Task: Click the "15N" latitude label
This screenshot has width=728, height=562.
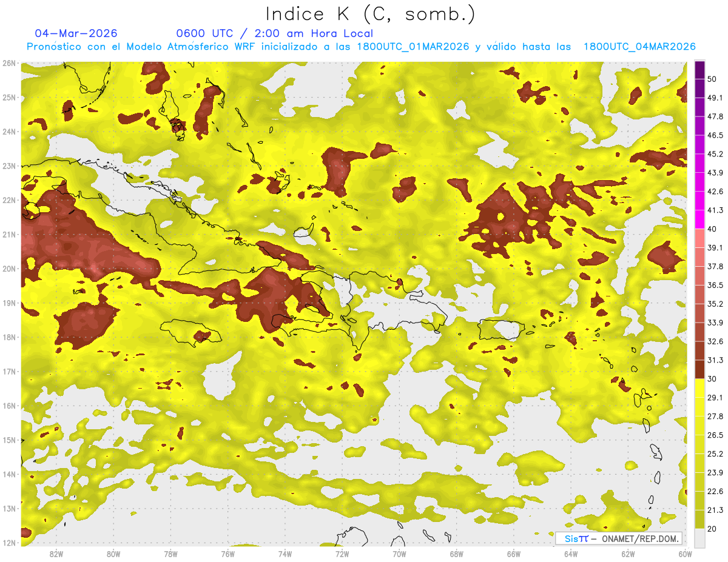Action: tap(9, 440)
